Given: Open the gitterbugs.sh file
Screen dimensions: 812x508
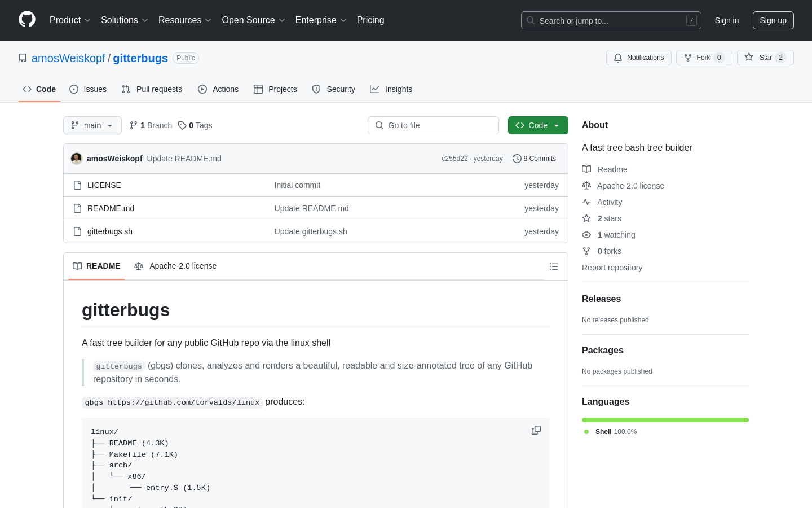Looking at the screenshot, I should pyautogui.click(x=110, y=231).
